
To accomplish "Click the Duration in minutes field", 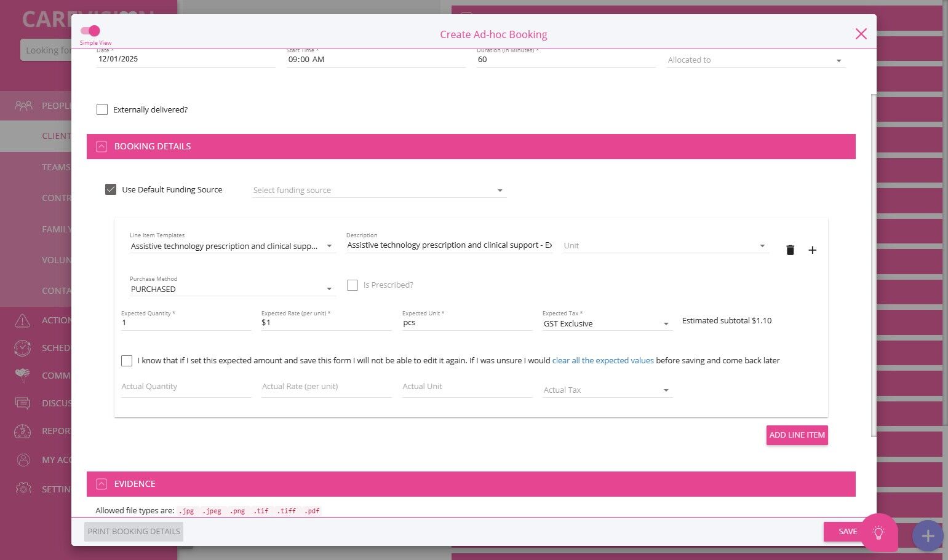I will click(x=566, y=60).
